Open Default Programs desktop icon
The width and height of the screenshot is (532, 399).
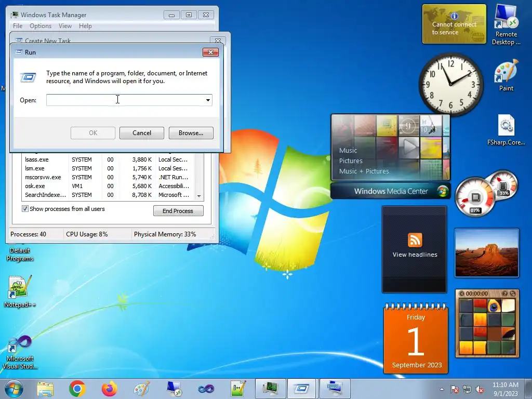click(x=20, y=254)
